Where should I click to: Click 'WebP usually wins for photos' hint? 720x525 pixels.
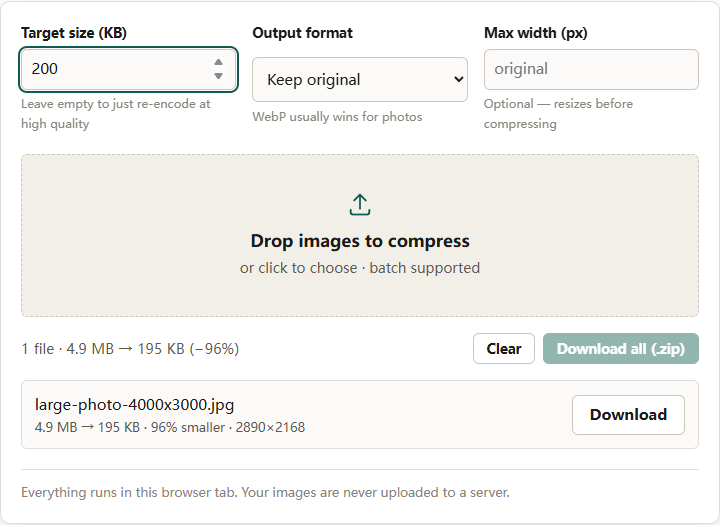click(337, 117)
